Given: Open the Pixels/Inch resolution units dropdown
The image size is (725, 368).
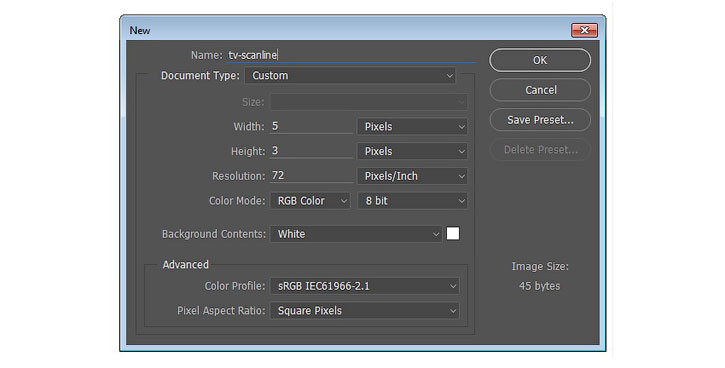Looking at the screenshot, I should tap(412, 176).
